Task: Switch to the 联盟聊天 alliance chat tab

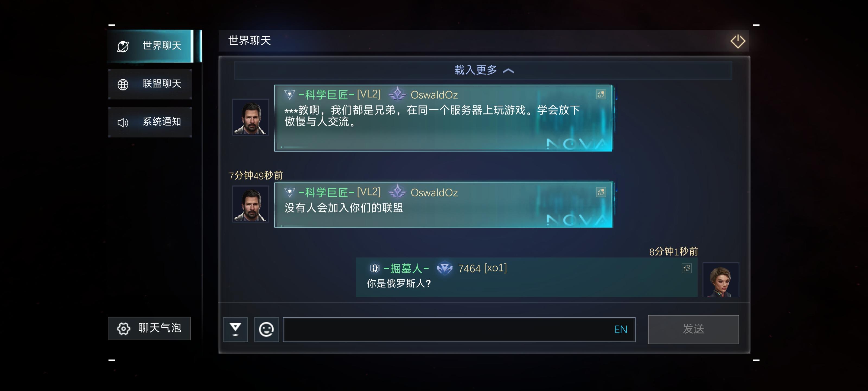Action: (x=150, y=84)
